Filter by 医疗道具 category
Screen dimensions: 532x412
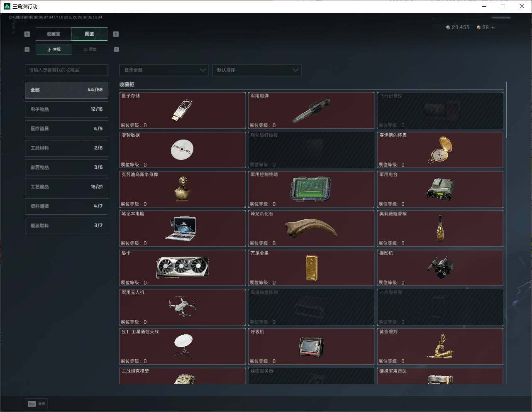point(66,129)
